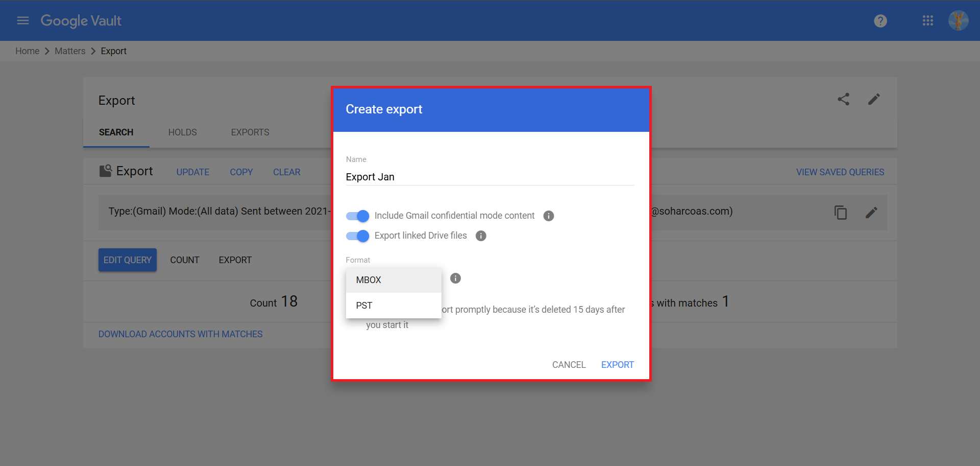Click the Google Vault logo

point(81,21)
